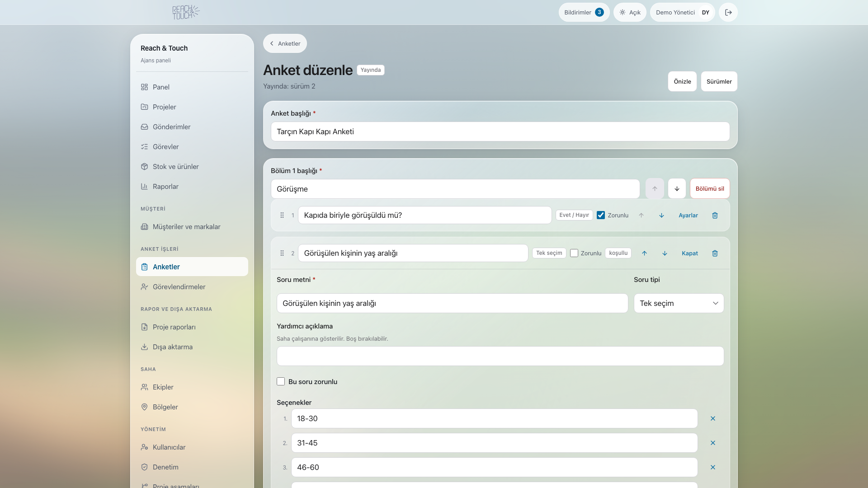Move section Görüşme down
Viewport: 868px width, 488px height.
point(677,189)
